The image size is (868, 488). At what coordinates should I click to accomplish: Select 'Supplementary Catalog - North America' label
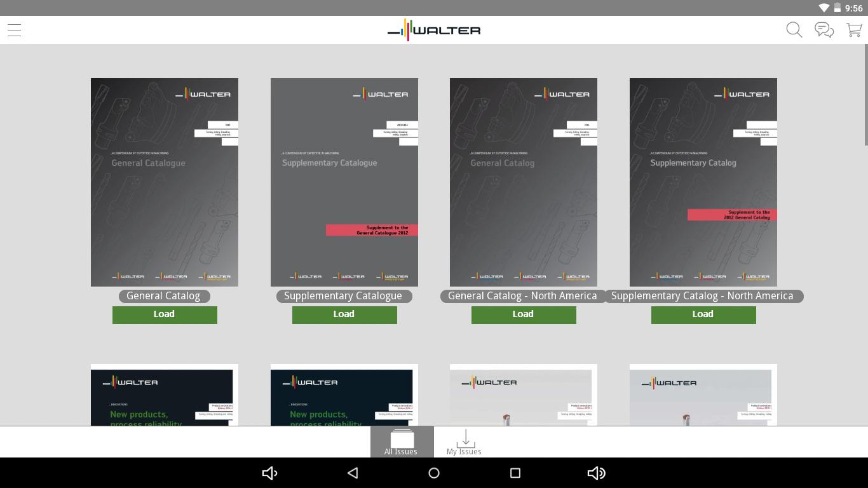703,296
